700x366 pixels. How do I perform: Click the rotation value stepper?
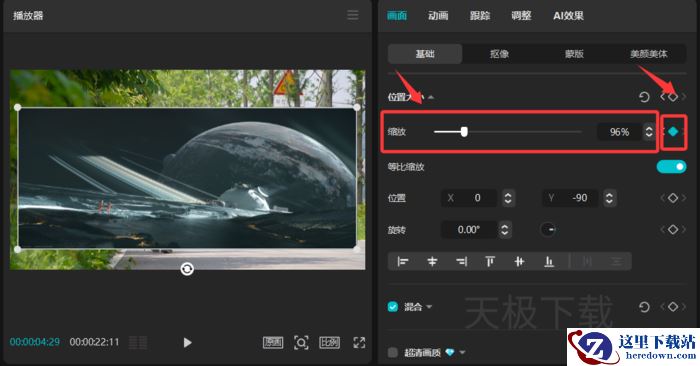pos(504,229)
